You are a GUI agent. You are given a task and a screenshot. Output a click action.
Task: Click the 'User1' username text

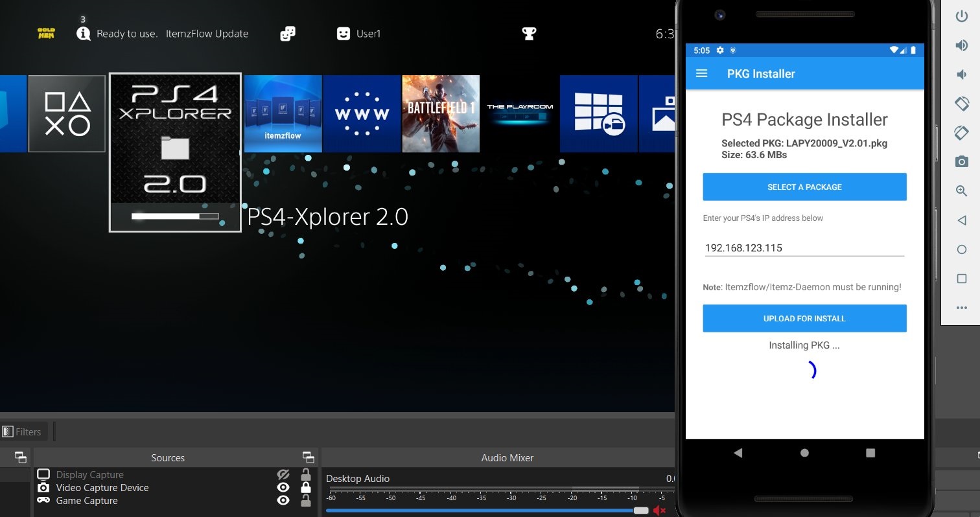click(x=369, y=34)
